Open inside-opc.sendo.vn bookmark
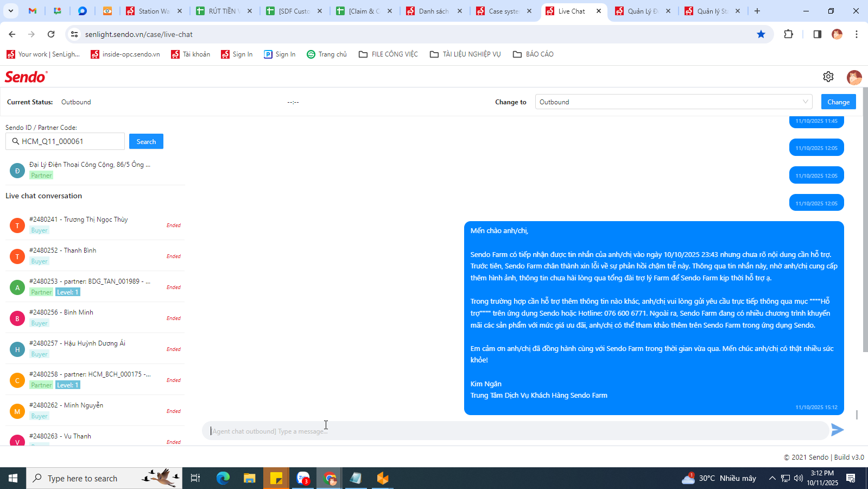 coord(125,54)
